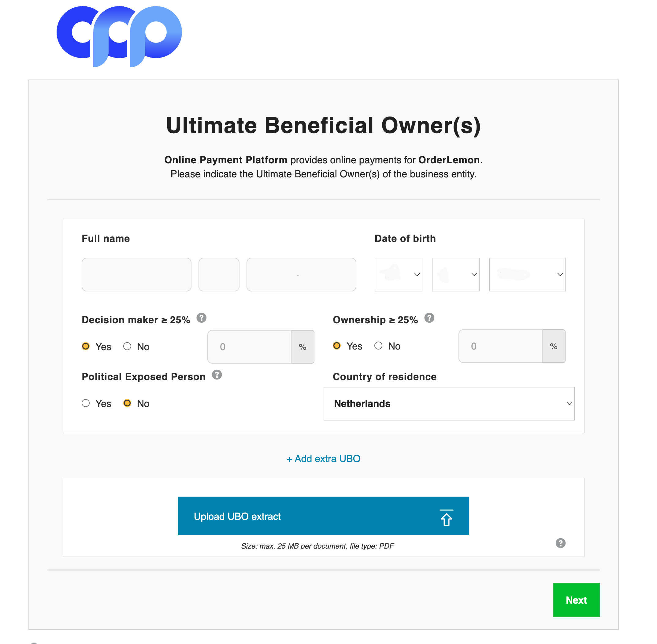657x644 pixels.
Task: Select No for Decision maker
Action: pyautogui.click(x=127, y=346)
